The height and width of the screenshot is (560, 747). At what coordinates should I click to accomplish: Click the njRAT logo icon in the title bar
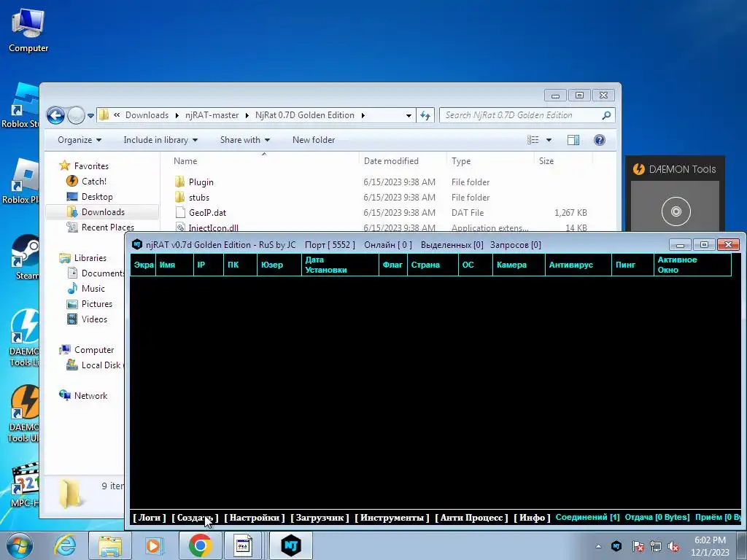137,244
